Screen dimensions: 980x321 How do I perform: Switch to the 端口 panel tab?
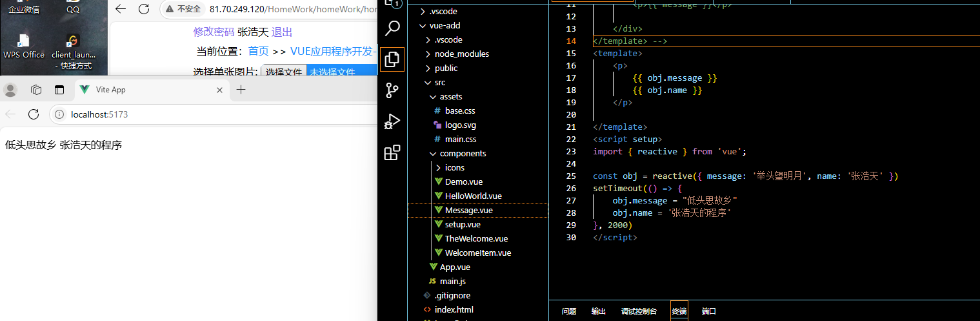click(709, 311)
